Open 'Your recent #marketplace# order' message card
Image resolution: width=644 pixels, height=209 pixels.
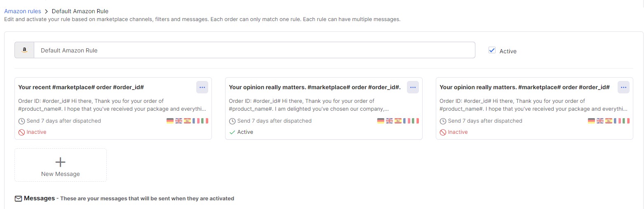113,108
